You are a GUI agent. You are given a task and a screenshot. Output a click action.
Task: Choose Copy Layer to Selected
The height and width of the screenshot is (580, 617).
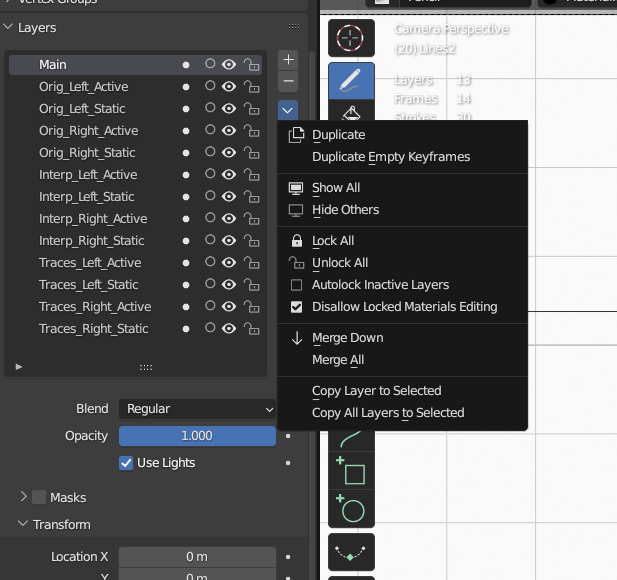point(403,391)
